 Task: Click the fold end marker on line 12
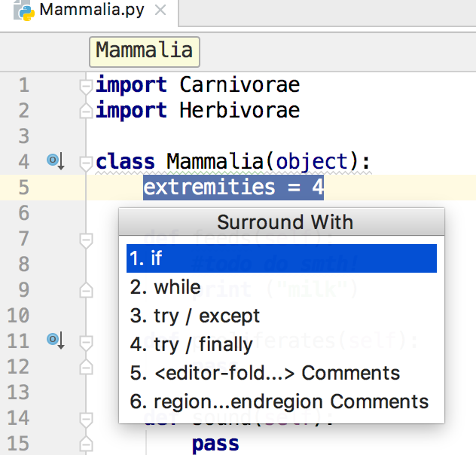pos(86,367)
